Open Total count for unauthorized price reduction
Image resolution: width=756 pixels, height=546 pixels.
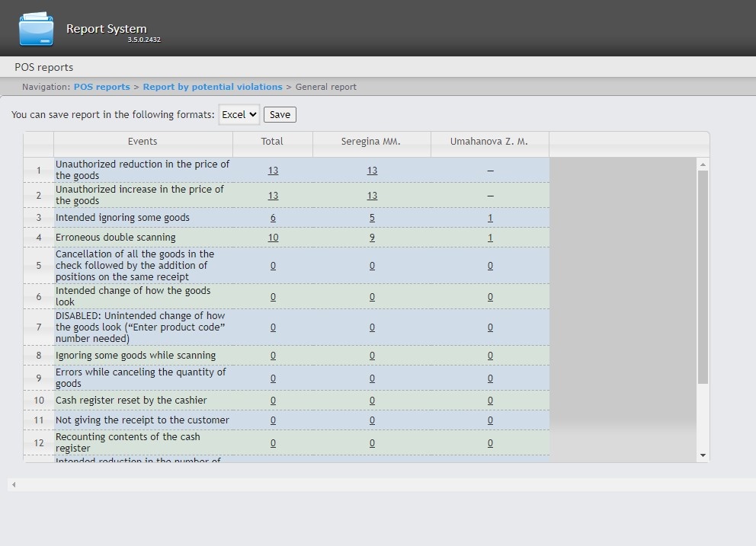273,171
